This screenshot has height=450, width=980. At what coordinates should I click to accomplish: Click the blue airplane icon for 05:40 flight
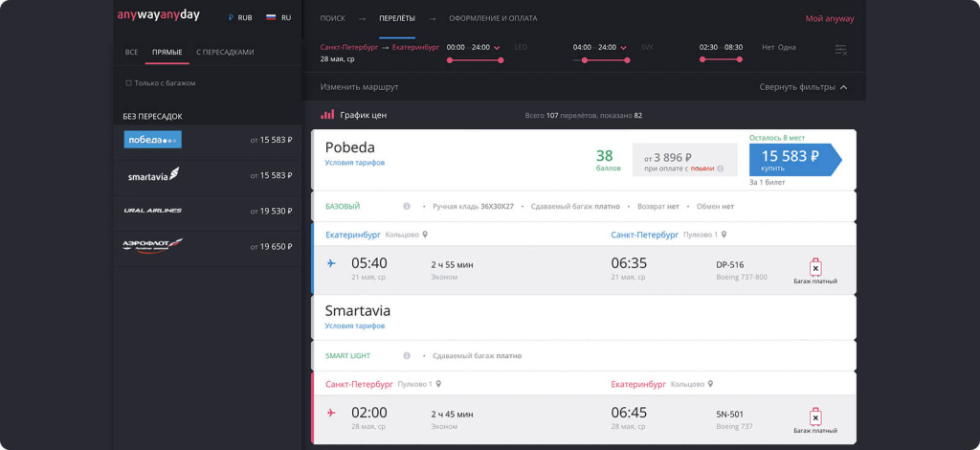(x=331, y=263)
